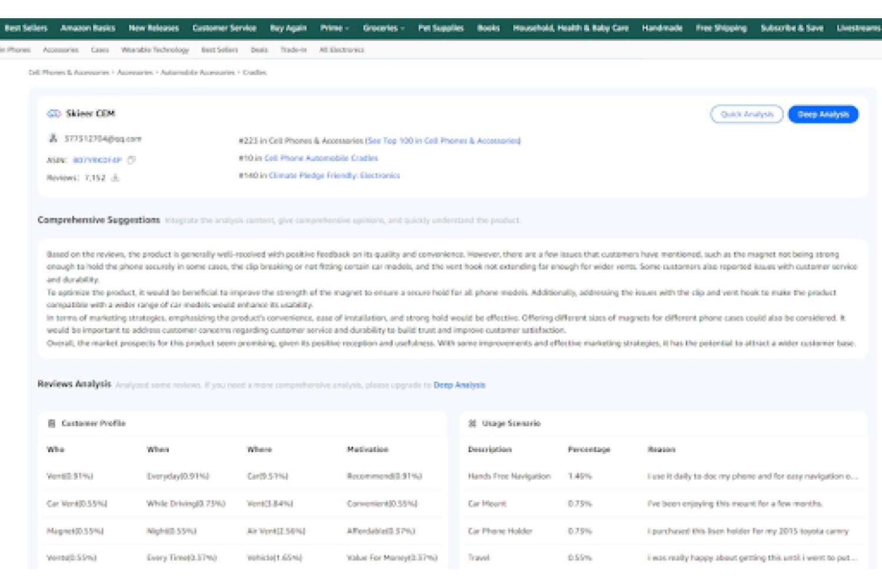Open See Top 100 in Cell Phones link
This screenshot has height=588, width=882.
coord(443,141)
